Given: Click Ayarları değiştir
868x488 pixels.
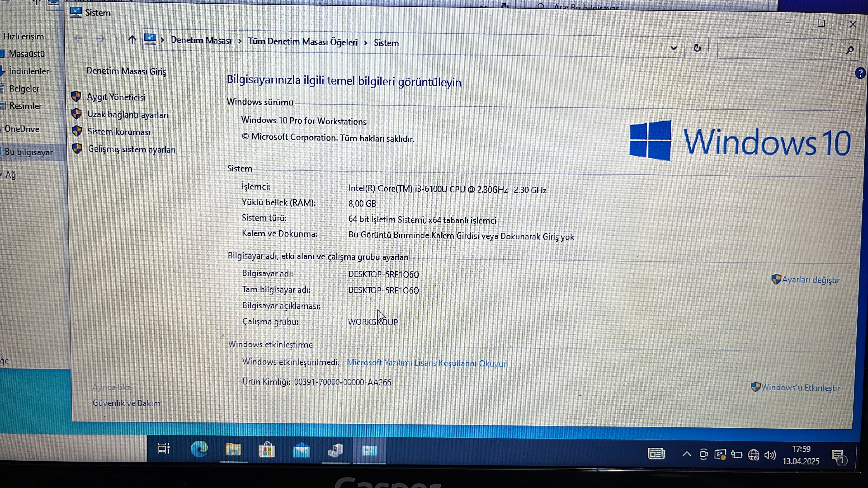Looking at the screenshot, I should (x=810, y=279).
